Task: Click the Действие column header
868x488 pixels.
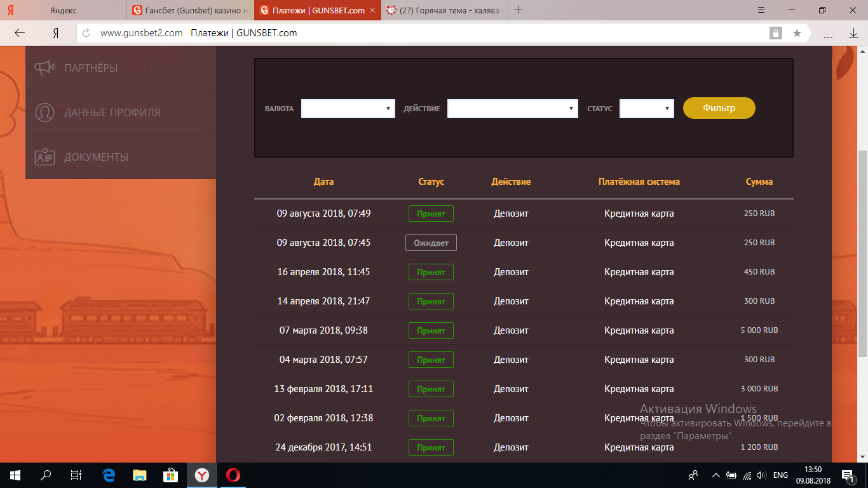Action: tap(511, 182)
